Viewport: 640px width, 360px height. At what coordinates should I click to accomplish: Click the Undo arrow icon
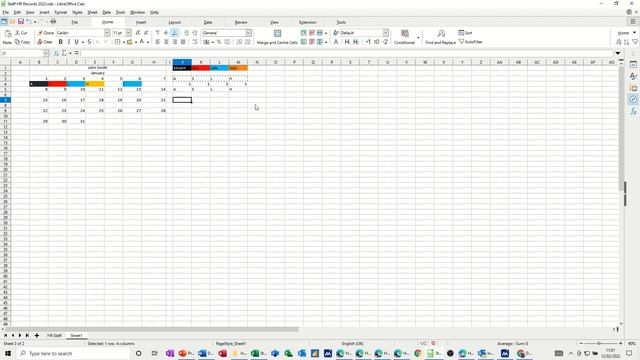tap(29, 22)
